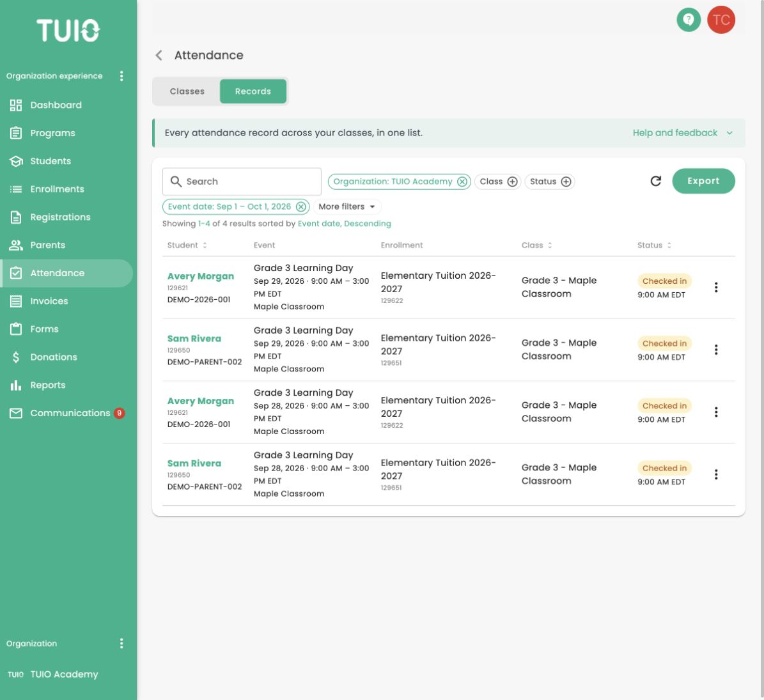Open the Communications envelope icon
764x700 pixels.
pos(16,413)
